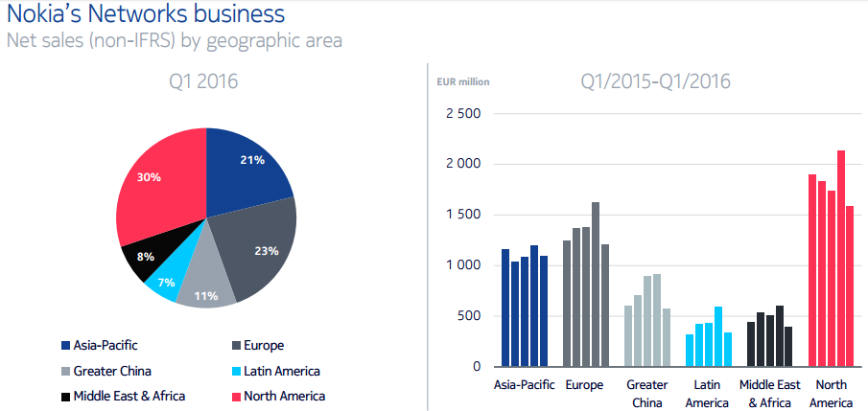Click the "Q1/2015-Q1/2016" bar chart heading
This screenshot has height=411, width=868.
pyautogui.click(x=655, y=81)
